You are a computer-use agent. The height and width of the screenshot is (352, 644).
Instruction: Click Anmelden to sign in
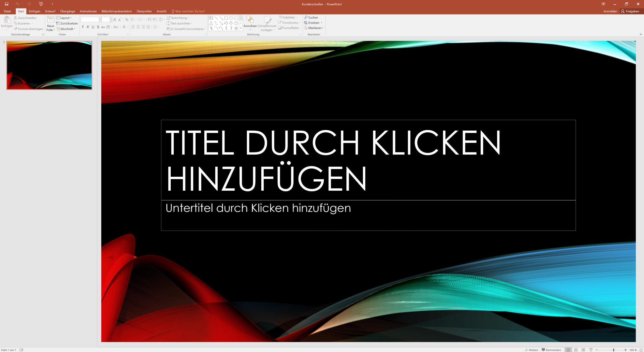(x=610, y=11)
